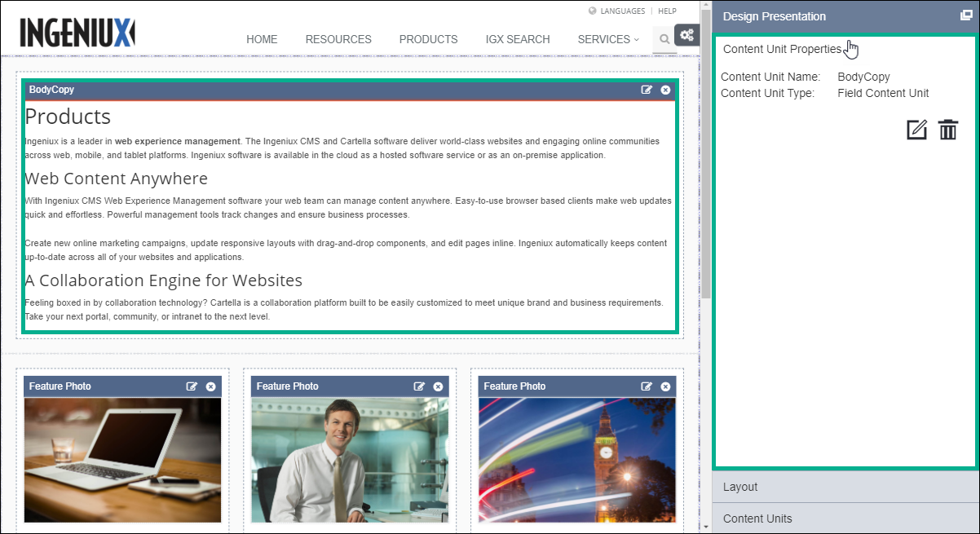Click the search magnifier icon in navigation
This screenshot has height=534, width=980.
click(664, 39)
